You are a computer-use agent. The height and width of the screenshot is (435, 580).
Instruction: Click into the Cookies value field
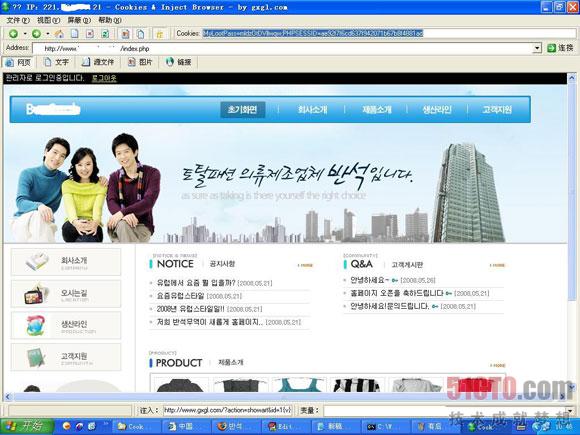pyautogui.click(x=388, y=33)
